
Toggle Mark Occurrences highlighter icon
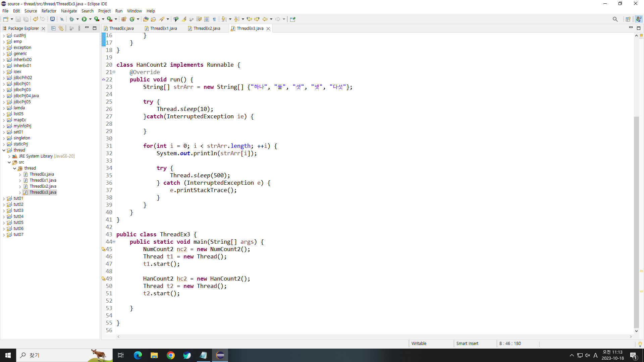(x=184, y=19)
